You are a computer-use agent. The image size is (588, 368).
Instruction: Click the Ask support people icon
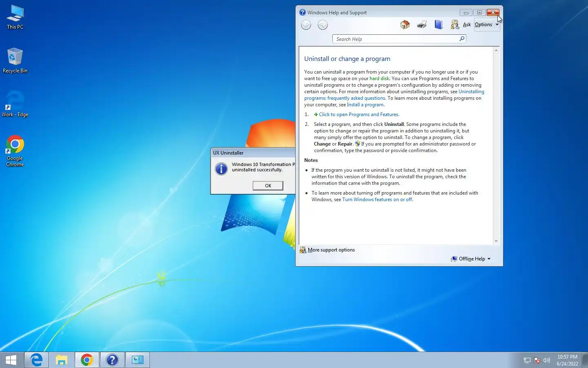coord(454,25)
